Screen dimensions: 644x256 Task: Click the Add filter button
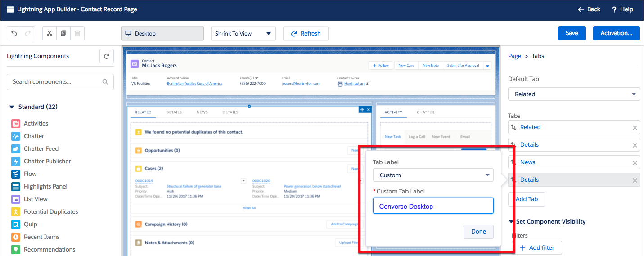coord(537,247)
